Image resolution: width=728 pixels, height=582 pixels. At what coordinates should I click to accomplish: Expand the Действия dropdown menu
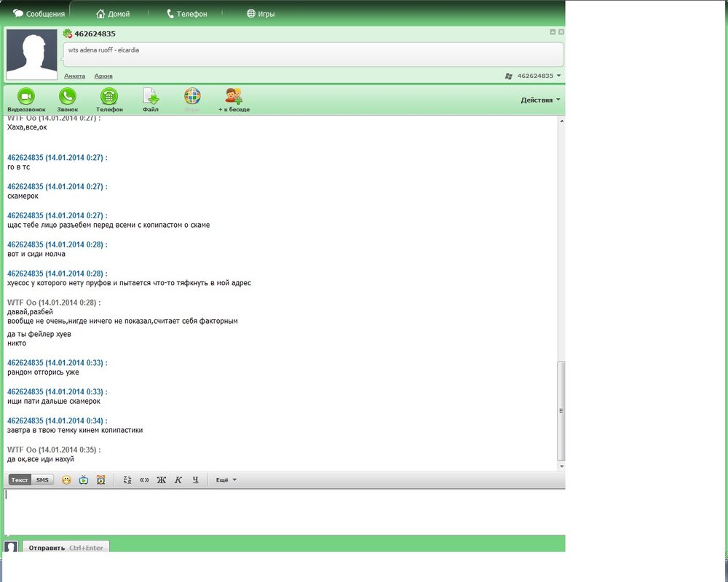click(x=540, y=100)
